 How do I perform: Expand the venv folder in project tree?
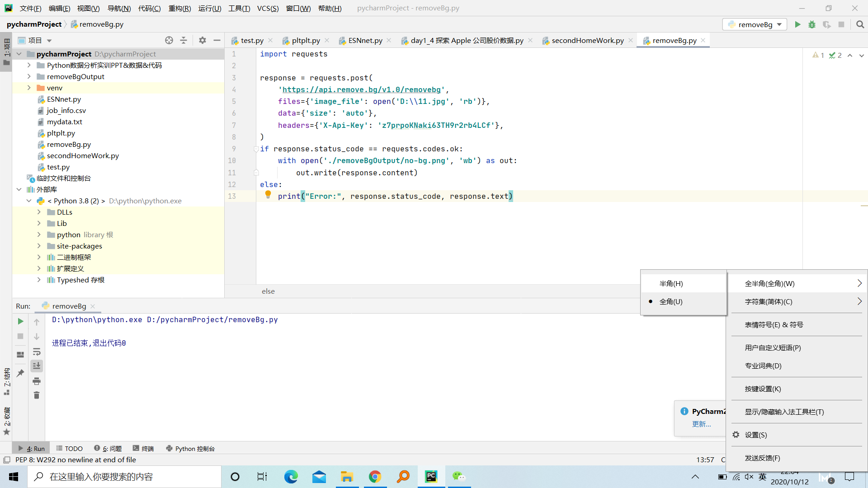(28, 88)
